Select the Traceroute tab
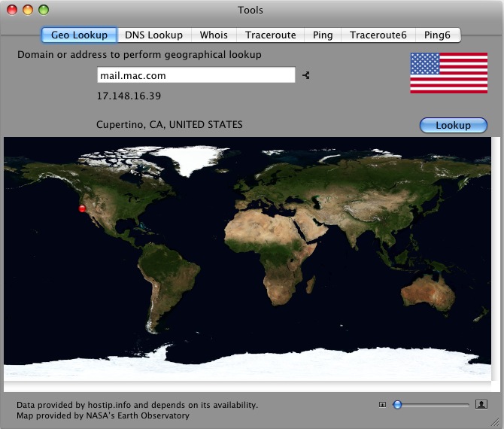 coord(270,35)
